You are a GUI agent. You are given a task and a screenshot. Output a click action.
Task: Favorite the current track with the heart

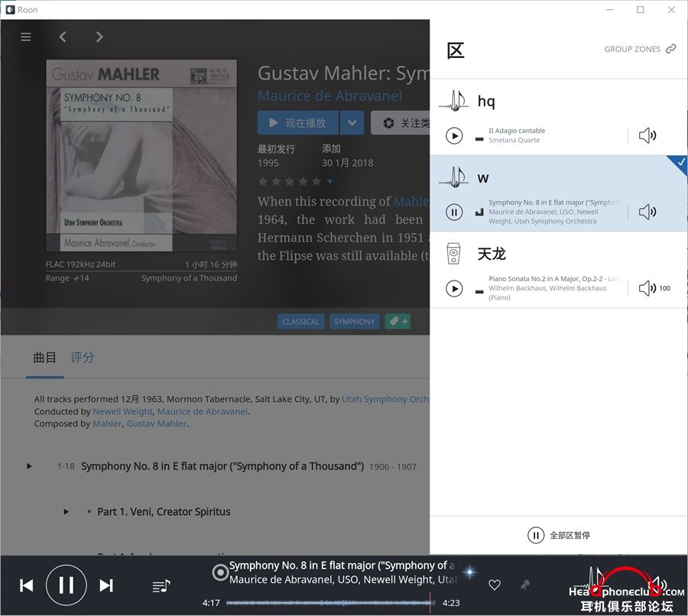[495, 585]
